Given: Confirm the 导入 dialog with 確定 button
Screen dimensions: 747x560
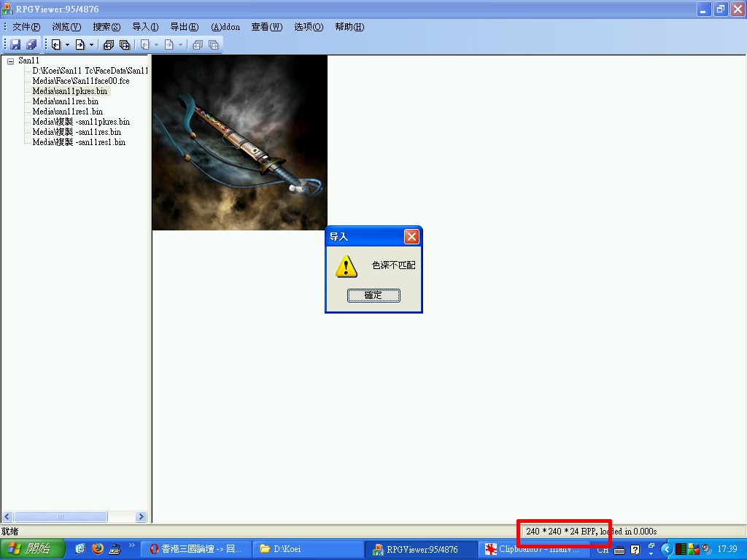Looking at the screenshot, I should 373,296.
